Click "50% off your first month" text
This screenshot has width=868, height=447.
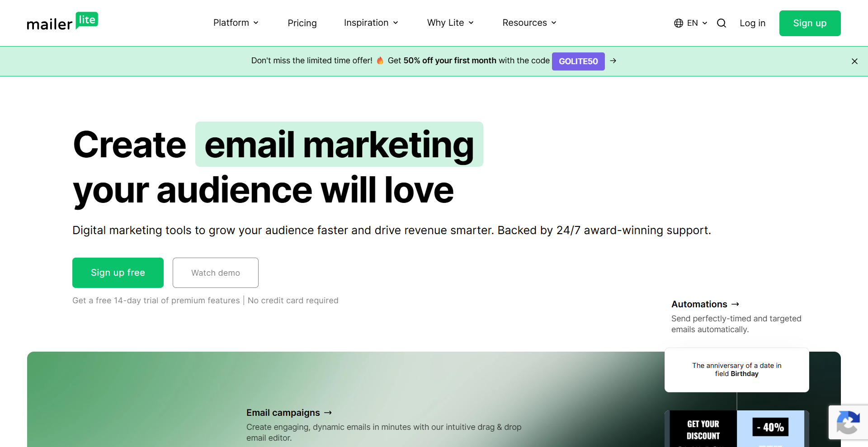(450, 61)
